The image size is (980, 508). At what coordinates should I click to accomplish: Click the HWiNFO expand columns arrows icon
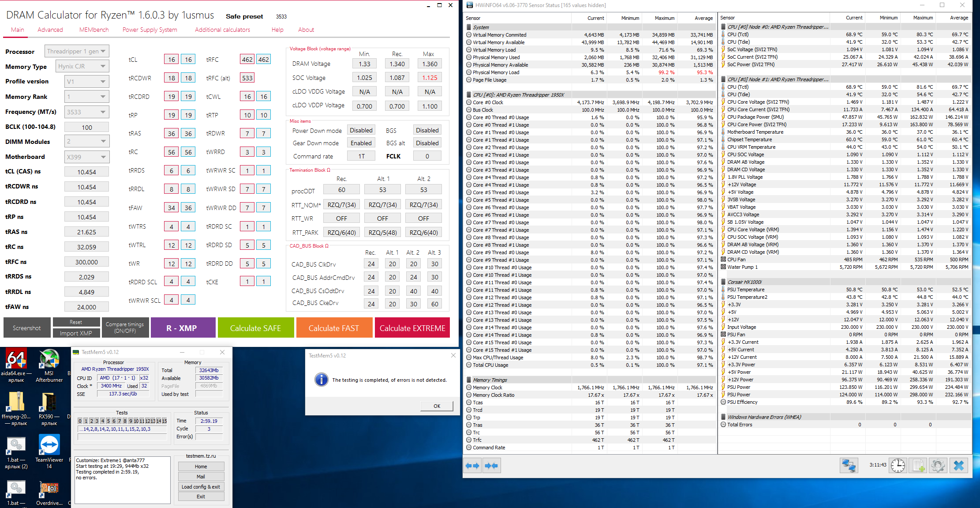[473, 466]
